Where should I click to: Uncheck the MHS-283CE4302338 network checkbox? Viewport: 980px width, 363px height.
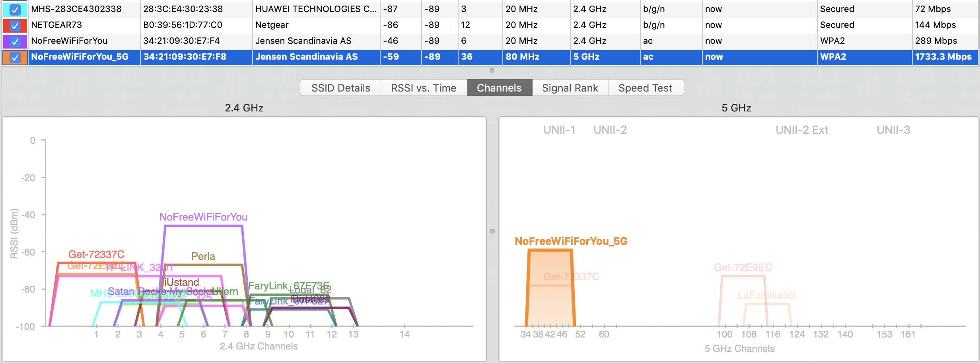point(15,9)
